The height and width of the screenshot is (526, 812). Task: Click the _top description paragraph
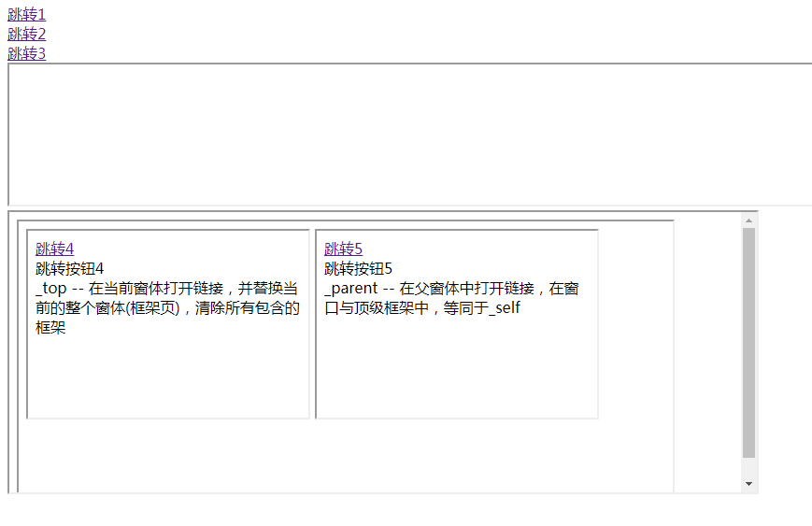point(167,308)
